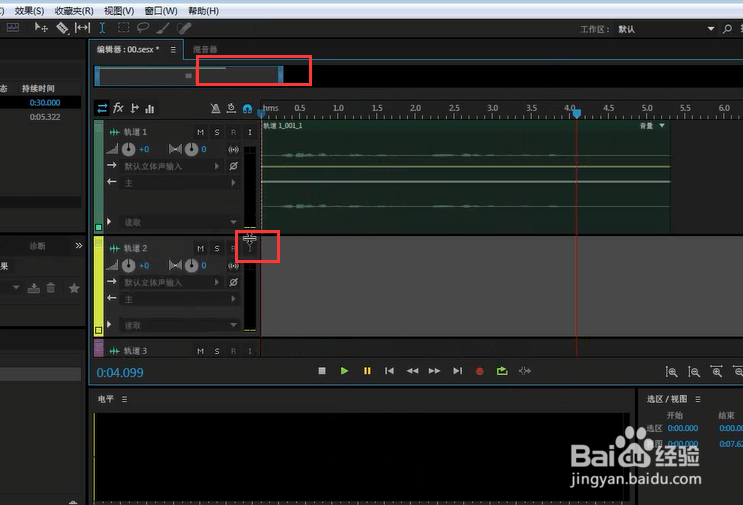Click the 轨道 2 volume knob
743x505 pixels.
128,266
